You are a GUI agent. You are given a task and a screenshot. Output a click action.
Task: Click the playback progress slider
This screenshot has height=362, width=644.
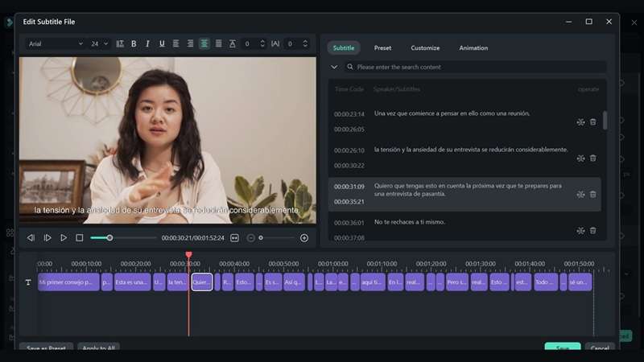tap(123, 237)
